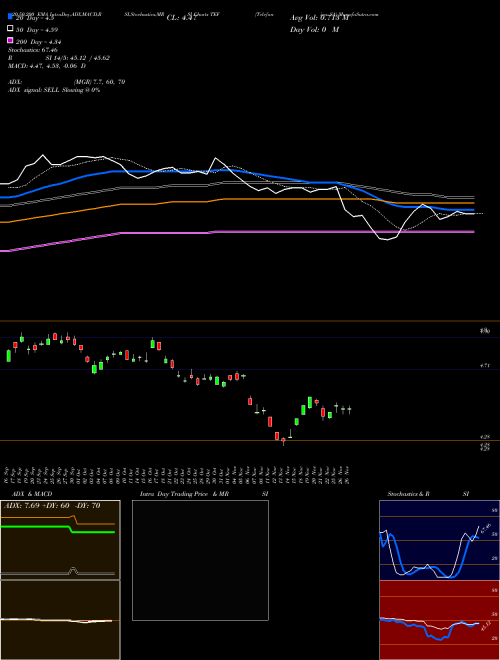Click the 'ADX & MACD' panel title
Screen dimensions: 500x660
(x=32, y=494)
